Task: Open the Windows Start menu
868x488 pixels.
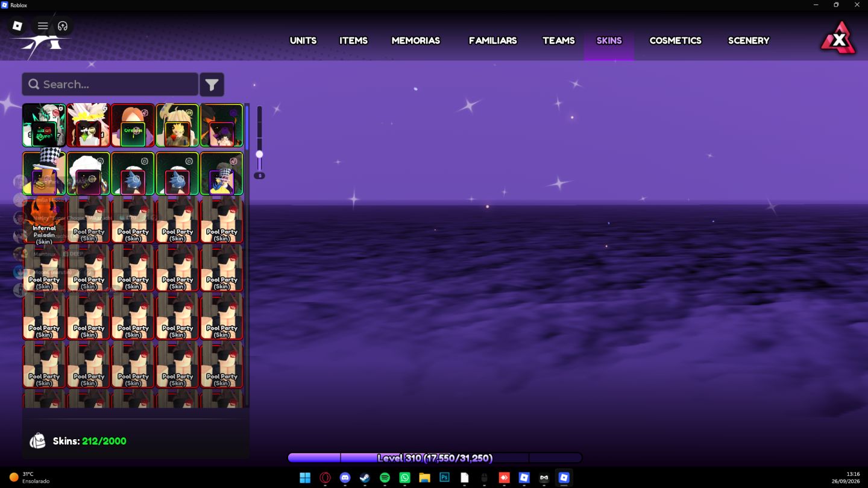Action: [305, 478]
